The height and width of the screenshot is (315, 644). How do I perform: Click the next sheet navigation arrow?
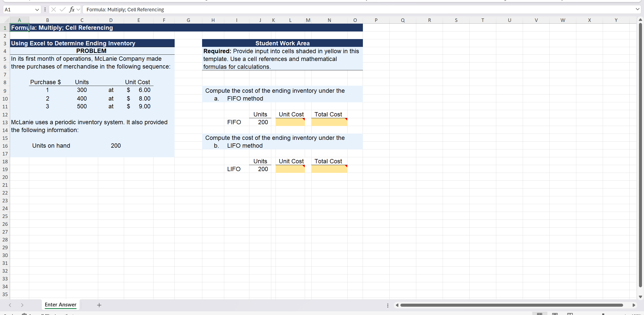point(22,305)
